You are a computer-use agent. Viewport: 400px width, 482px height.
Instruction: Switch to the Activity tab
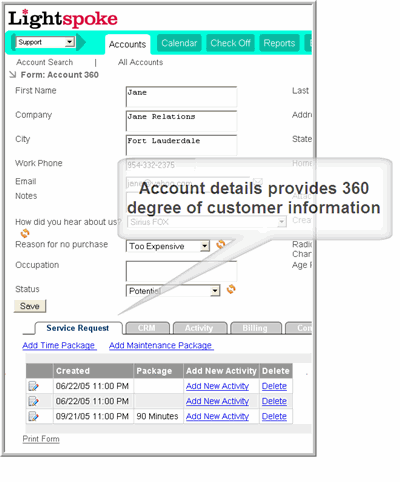coord(199,328)
